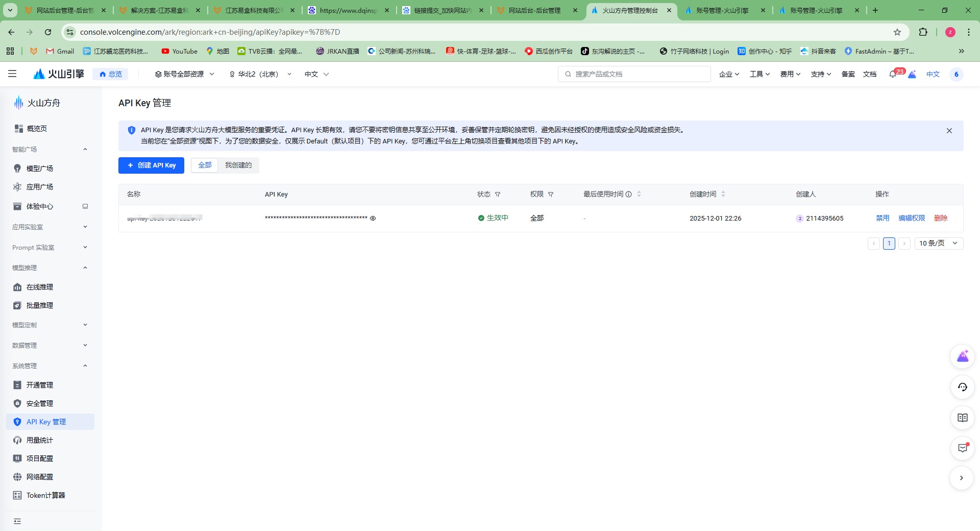Switch to the 我创建的 tab

click(238, 165)
